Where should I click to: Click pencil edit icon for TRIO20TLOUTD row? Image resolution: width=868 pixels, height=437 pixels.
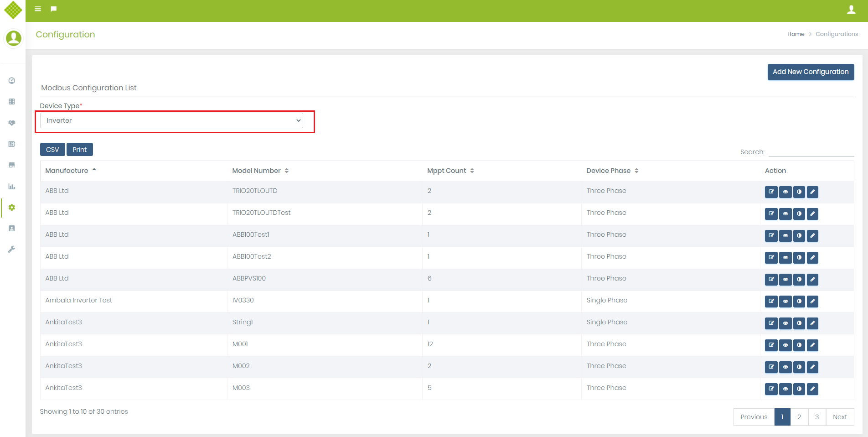pyautogui.click(x=812, y=192)
